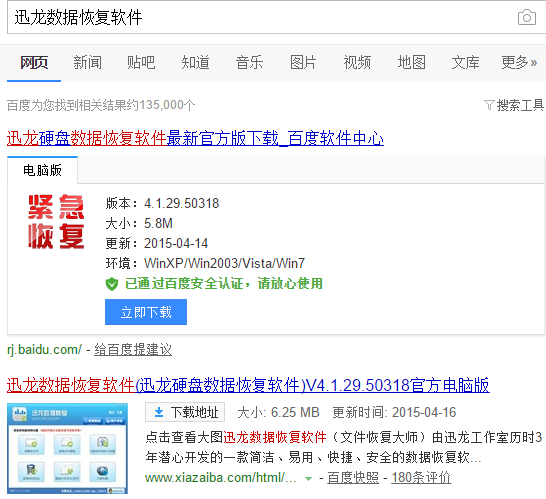The image size is (546, 499).
Task: Click the 已通过百度安全认证 text
Action: point(224,283)
